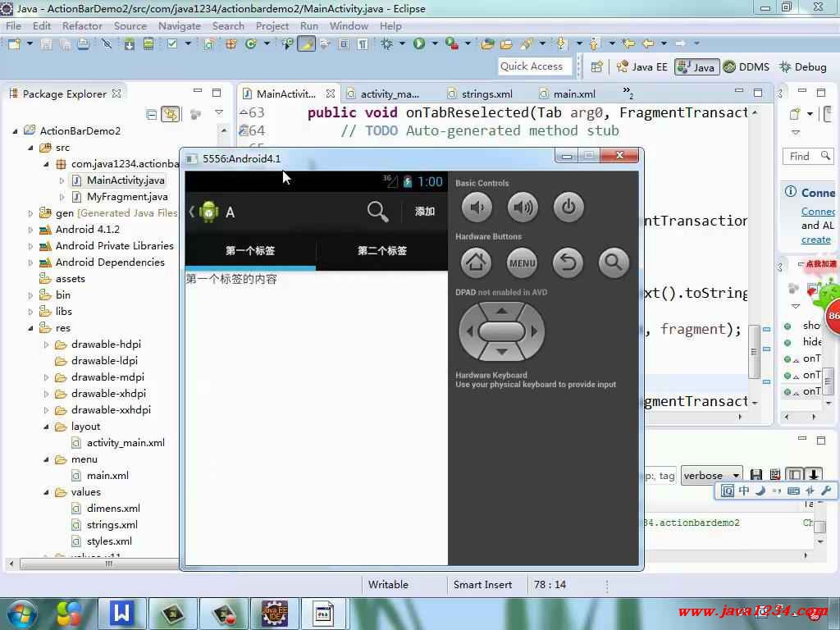Click the Debug bug toolbar icon
The image size is (840, 630).
coord(386,44)
